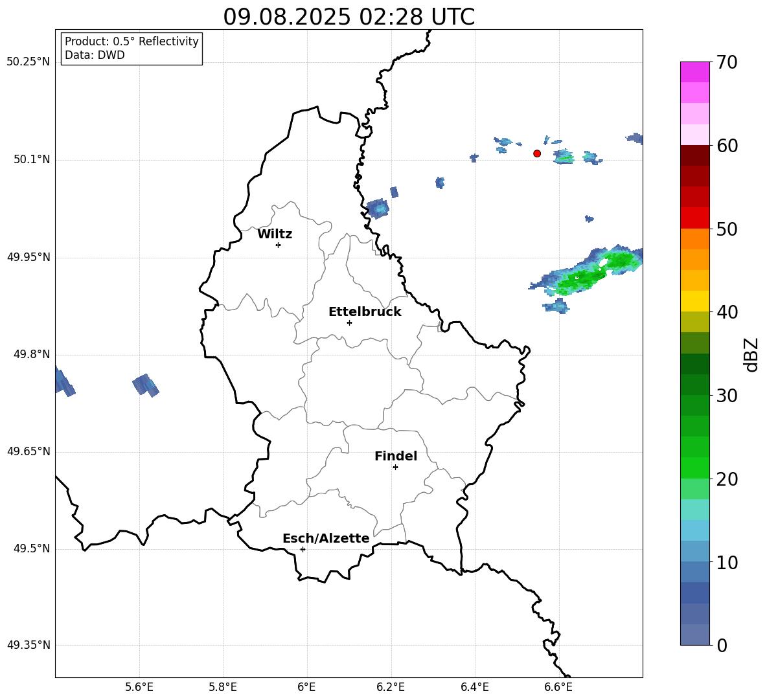Click the large green rain cell
The image size is (767, 700).
(587, 273)
